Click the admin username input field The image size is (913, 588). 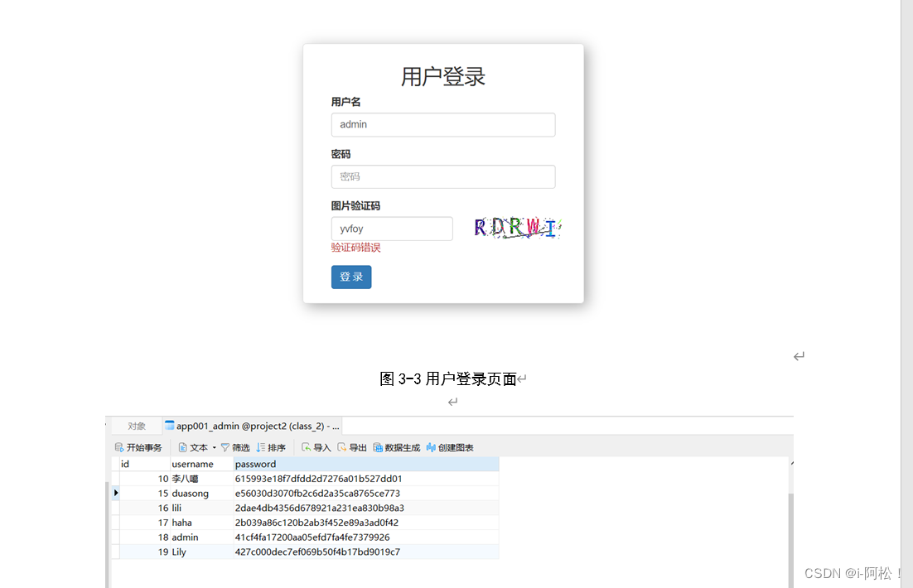pyautogui.click(x=443, y=124)
